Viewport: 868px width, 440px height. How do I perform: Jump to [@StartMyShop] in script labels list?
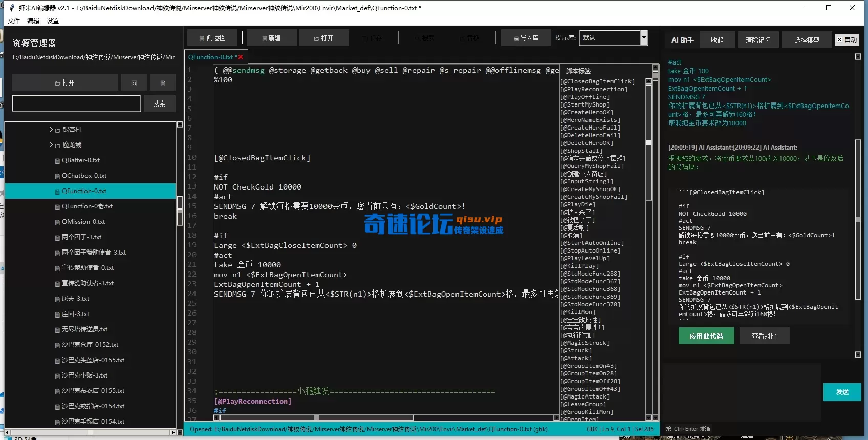(585, 104)
